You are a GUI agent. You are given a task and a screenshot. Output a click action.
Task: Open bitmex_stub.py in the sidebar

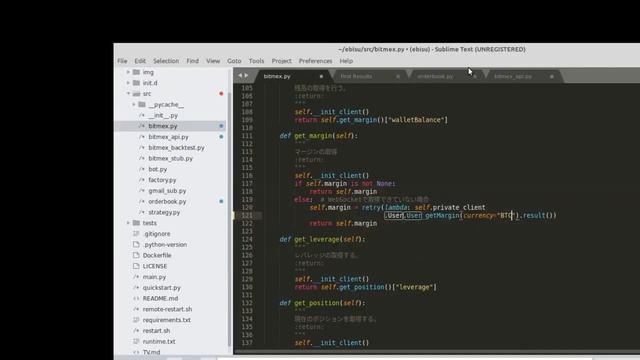[170, 158]
